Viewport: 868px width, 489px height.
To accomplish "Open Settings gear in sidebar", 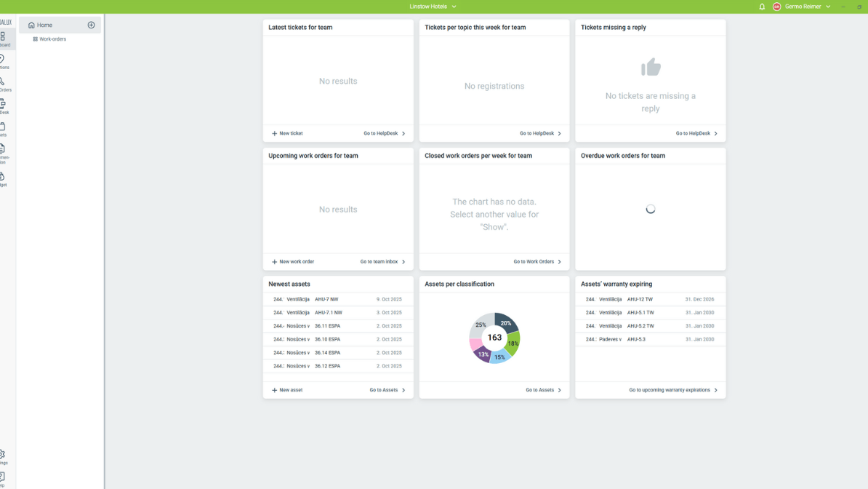I will click(3, 456).
